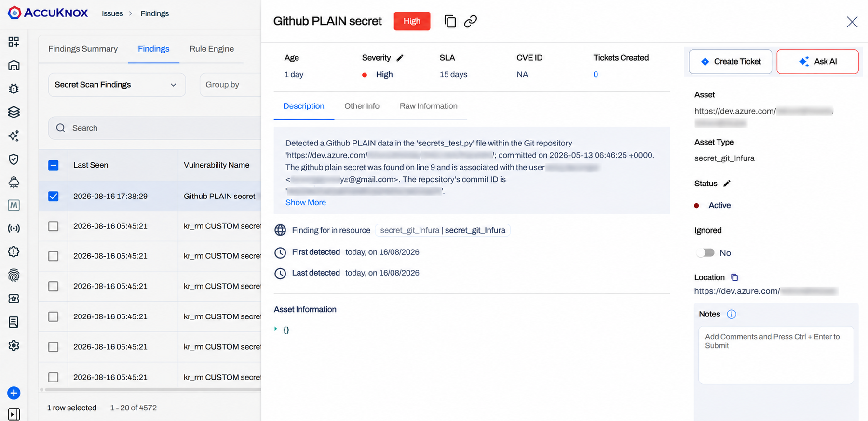Open Tickets Created count 0

(596, 74)
